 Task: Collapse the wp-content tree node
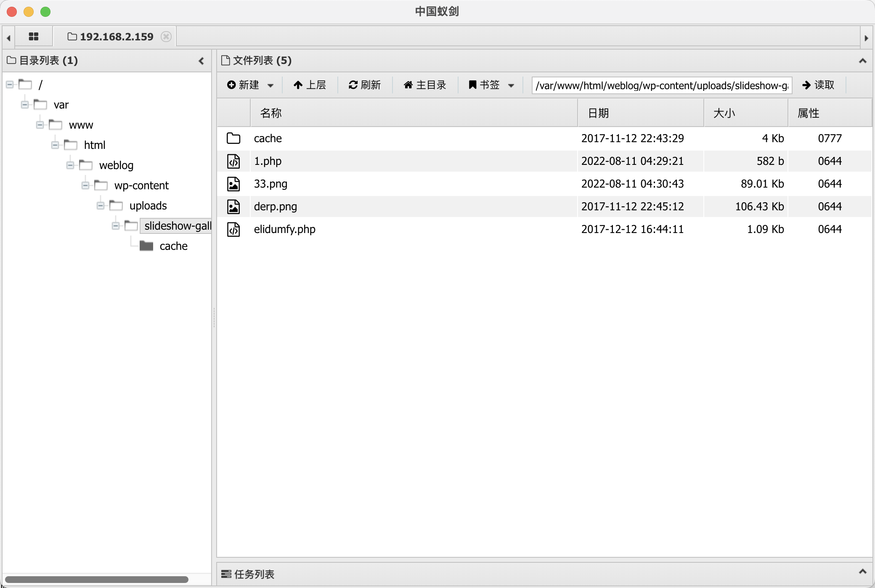click(85, 185)
